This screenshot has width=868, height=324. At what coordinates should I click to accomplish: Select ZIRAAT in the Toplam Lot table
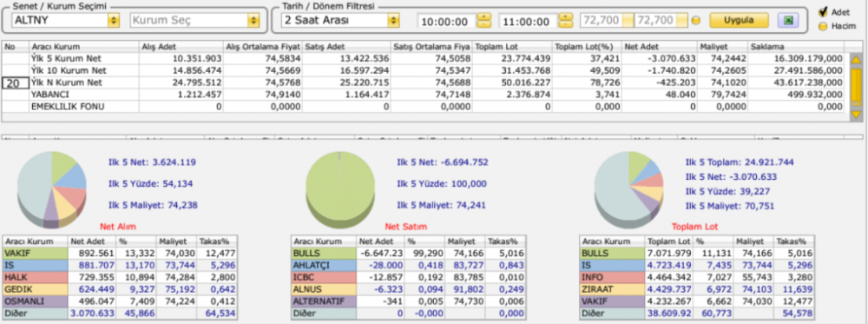pyautogui.click(x=697, y=289)
